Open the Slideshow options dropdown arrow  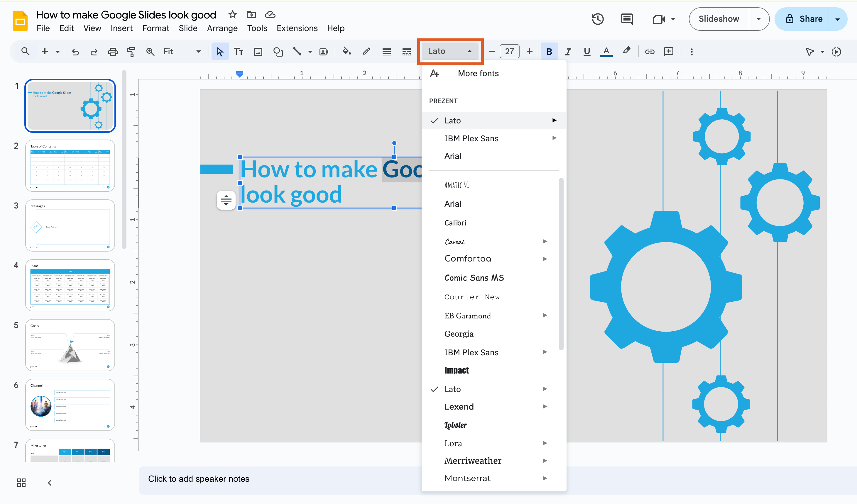(759, 19)
